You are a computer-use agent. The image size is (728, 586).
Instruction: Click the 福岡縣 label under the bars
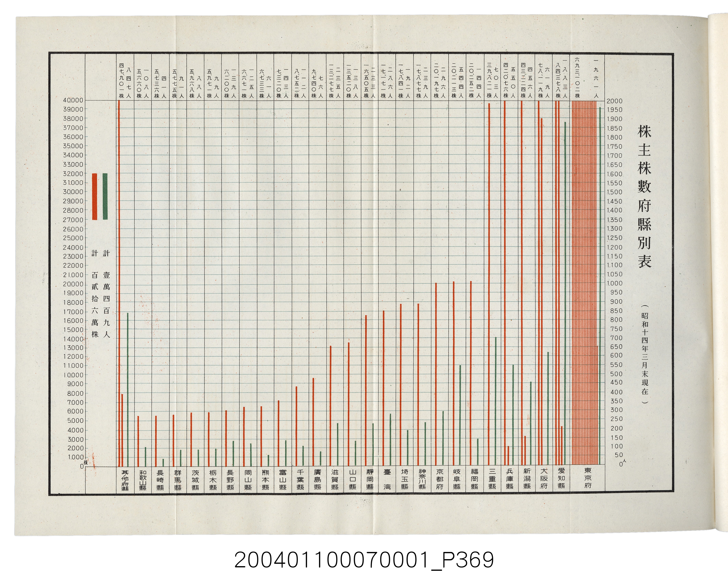pyautogui.click(x=475, y=479)
